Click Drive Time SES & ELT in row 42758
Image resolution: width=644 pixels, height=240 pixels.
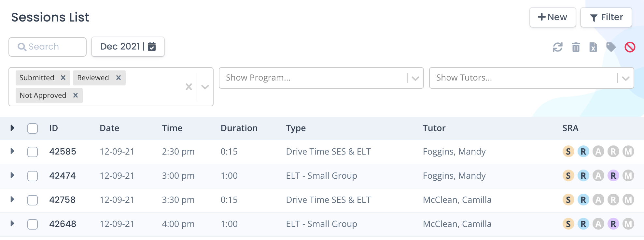coord(329,200)
